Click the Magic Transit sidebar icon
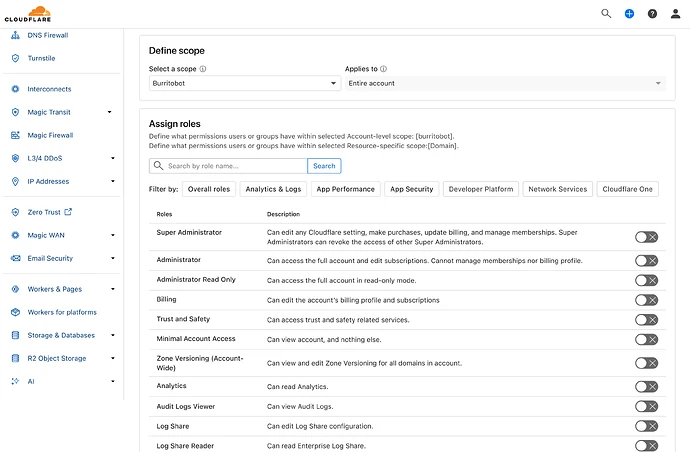 [x=15, y=112]
